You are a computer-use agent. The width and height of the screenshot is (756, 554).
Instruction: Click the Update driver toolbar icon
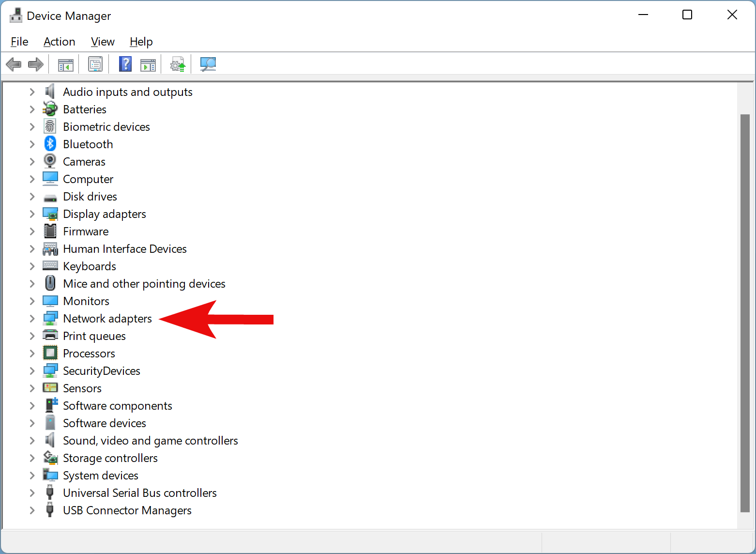tap(177, 64)
